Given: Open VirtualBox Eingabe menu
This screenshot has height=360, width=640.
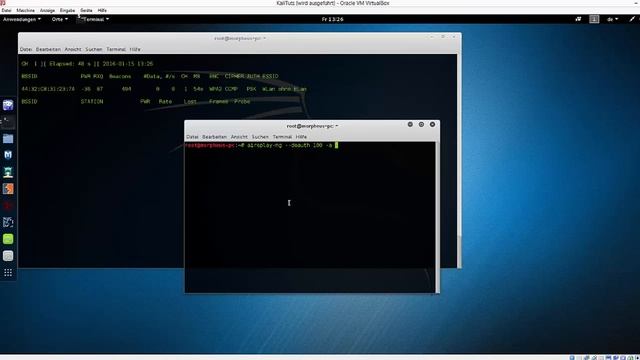Looking at the screenshot, I should 67,10.
